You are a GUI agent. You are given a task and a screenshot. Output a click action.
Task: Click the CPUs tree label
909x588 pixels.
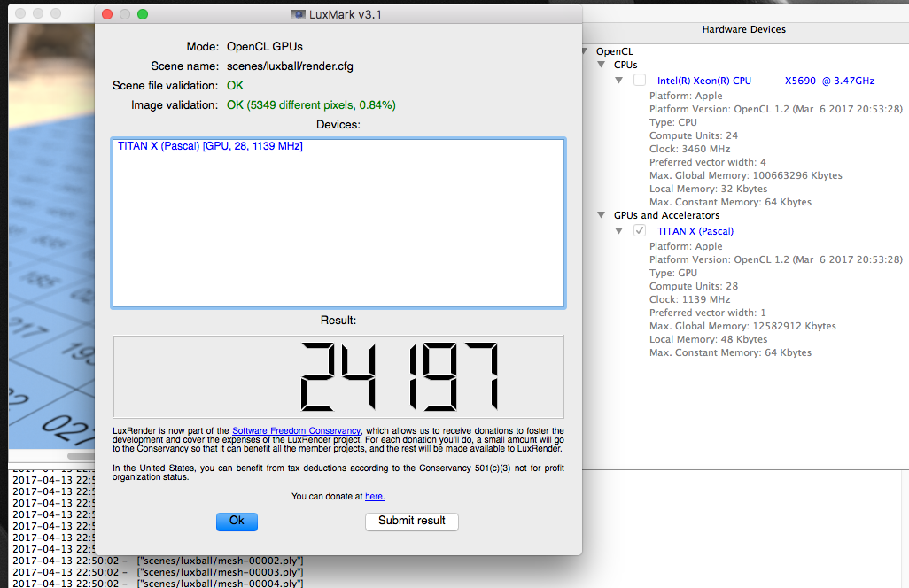pyautogui.click(x=625, y=65)
